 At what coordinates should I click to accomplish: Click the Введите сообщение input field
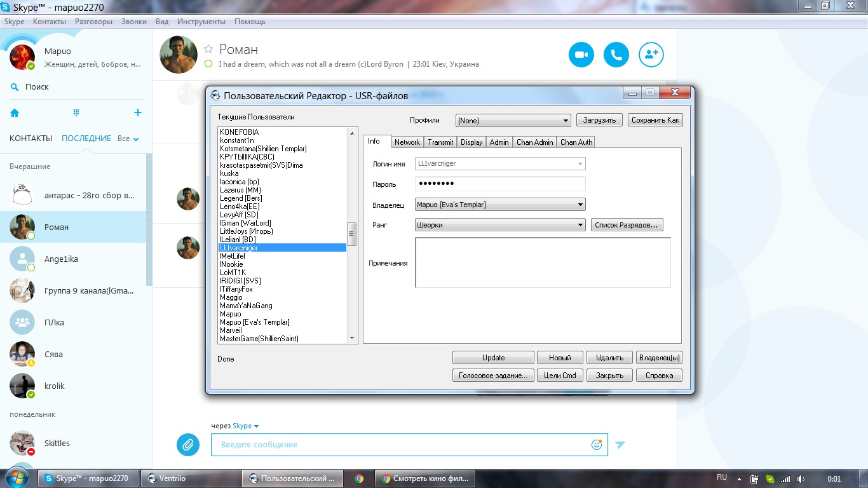[409, 445]
